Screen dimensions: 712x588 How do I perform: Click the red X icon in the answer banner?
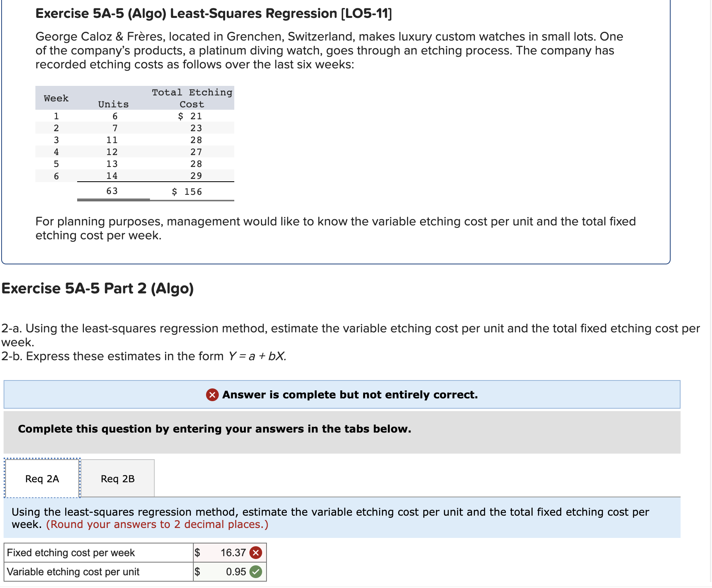click(x=212, y=395)
